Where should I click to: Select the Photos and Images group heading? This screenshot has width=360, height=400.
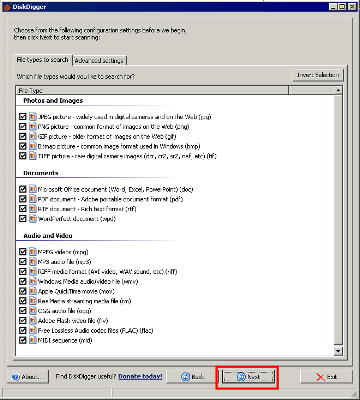[53, 100]
